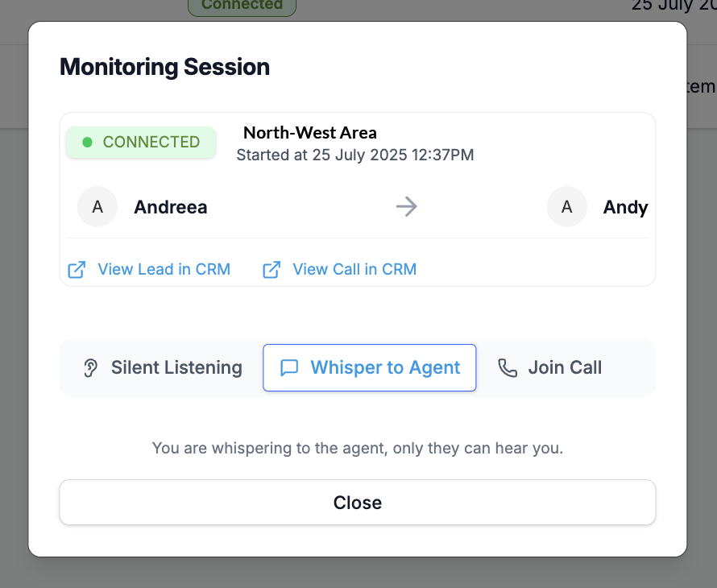Click the CONNECTED status badge

pyautogui.click(x=141, y=143)
